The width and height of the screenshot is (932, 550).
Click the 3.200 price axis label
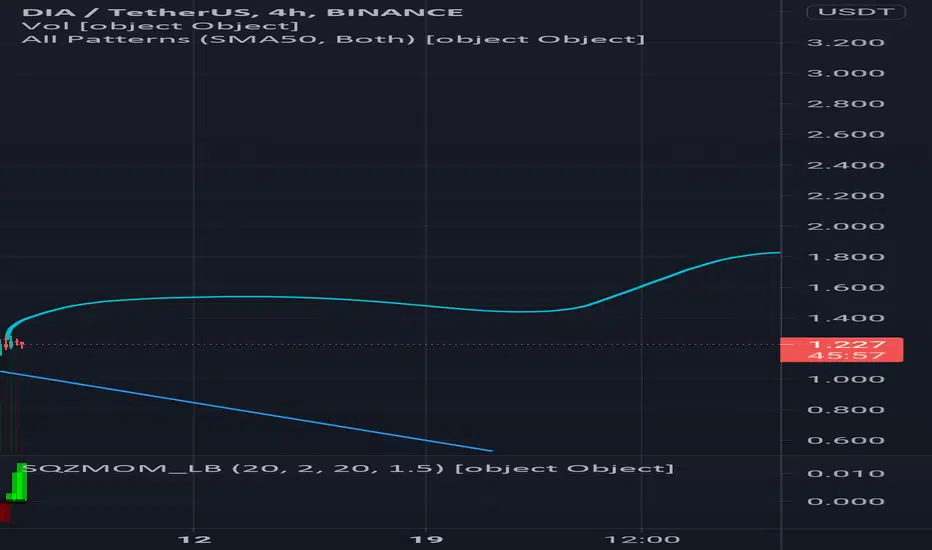pos(846,42)
